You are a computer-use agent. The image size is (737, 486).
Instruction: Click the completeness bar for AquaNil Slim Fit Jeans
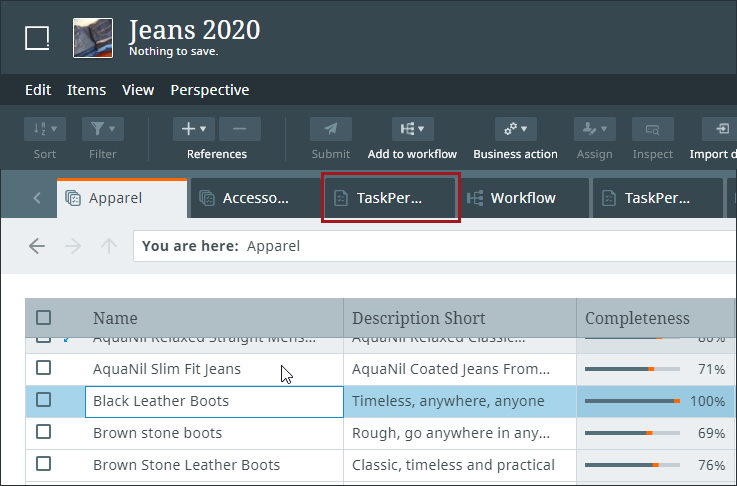click(632, 369)
